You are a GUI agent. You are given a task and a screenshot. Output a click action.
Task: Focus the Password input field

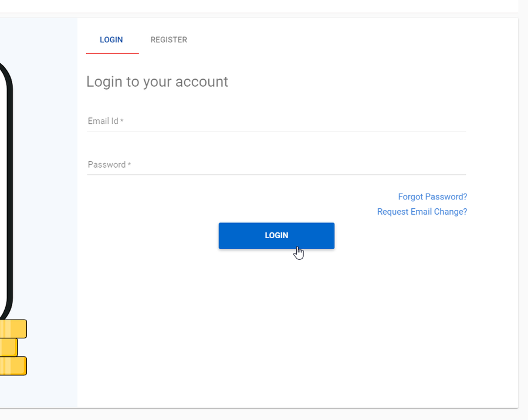click(x=276, y=165)
